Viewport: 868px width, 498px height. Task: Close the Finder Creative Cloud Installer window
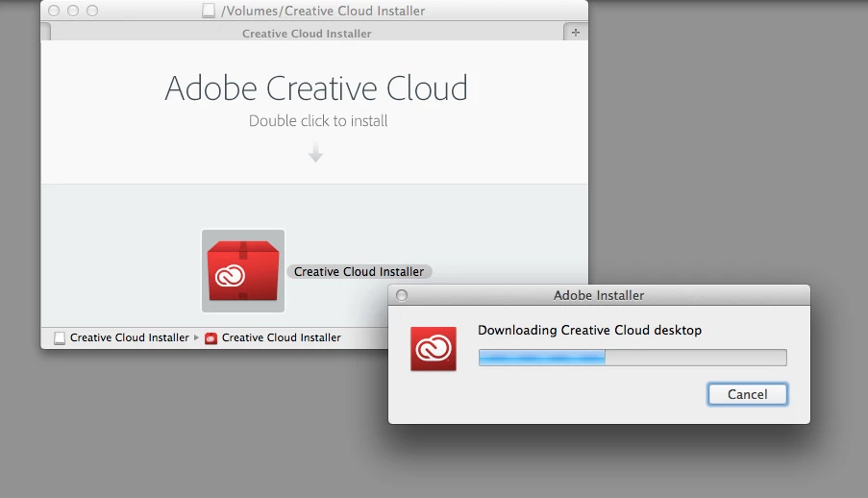pos(54,11)
